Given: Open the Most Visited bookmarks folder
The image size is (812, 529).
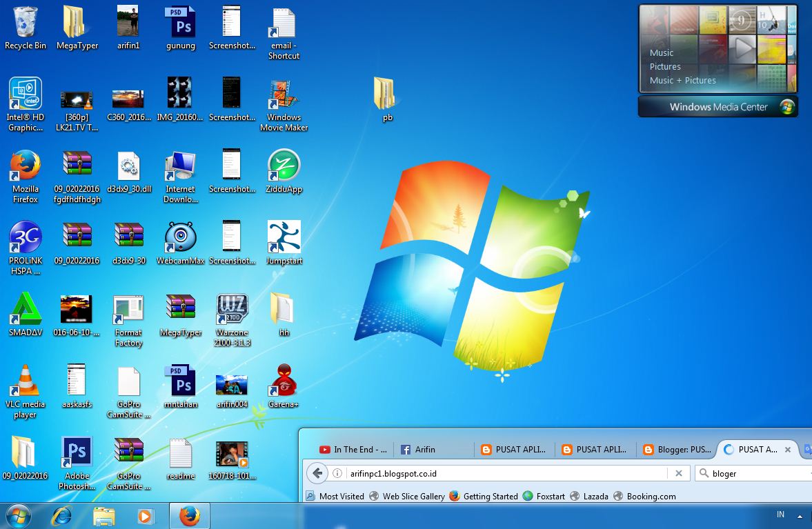Looking at the screenshot, I should [x=335, y=497].
